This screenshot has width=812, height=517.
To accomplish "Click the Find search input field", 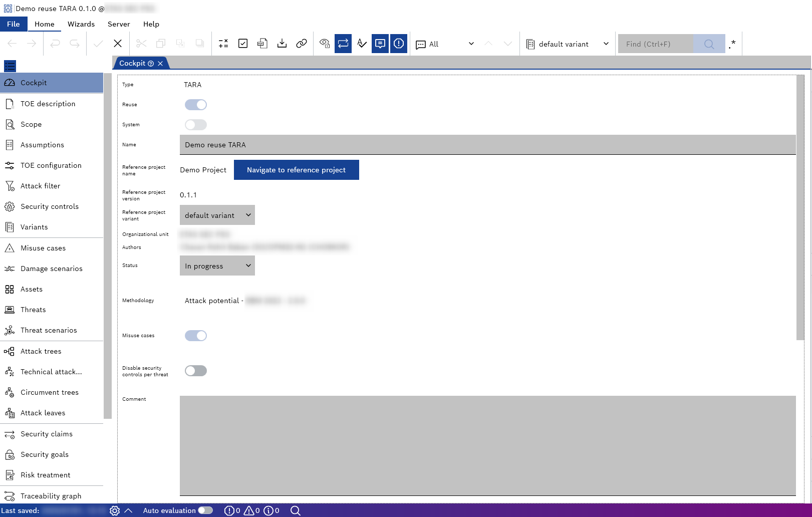I will (x=656, y=44).
